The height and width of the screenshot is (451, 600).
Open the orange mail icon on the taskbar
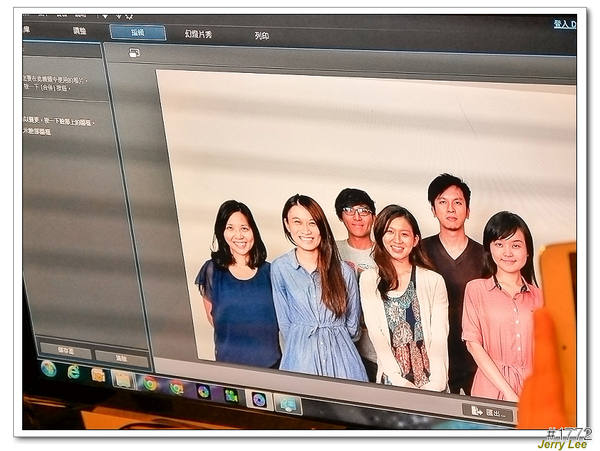[x=98, y=375]
